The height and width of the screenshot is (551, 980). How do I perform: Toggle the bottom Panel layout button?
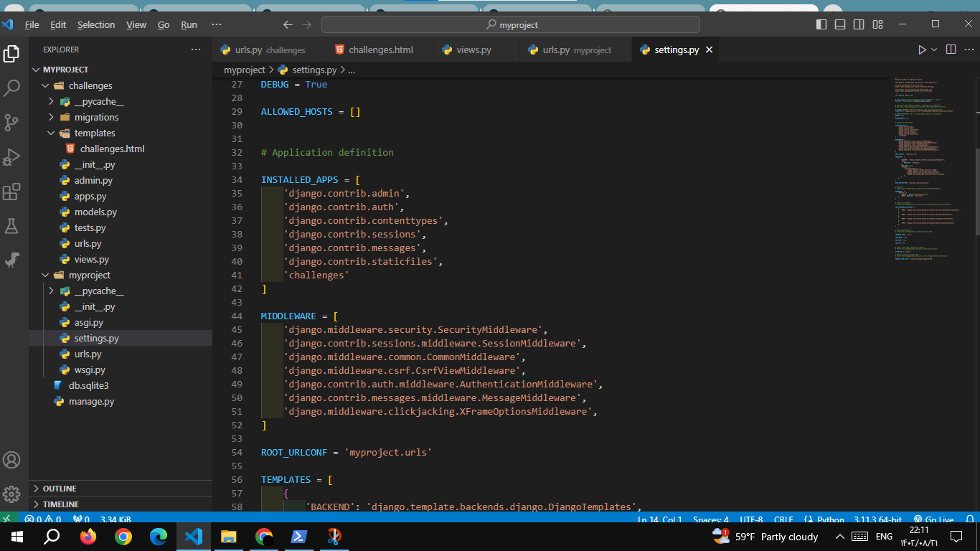(x=840, y=24)
